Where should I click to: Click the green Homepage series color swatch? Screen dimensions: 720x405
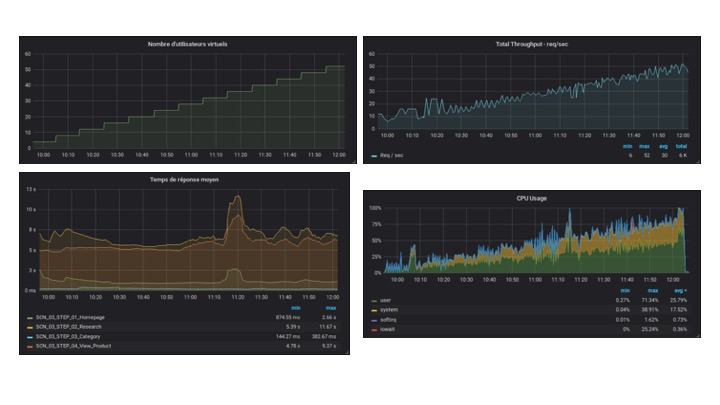[x=30, y=318]
